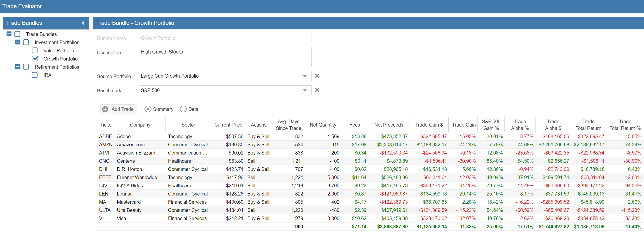Click the Sector column header
Viewport: 644px width, 236px height.
(x=188, y=125)
